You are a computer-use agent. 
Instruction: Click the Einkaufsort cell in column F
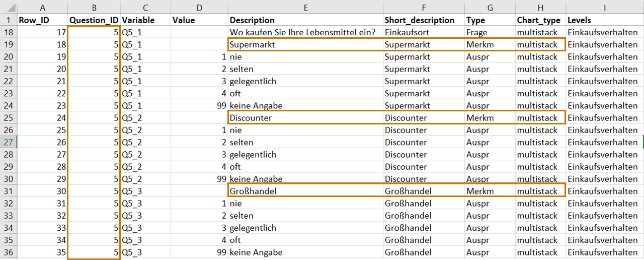click(x=424, y=32)
